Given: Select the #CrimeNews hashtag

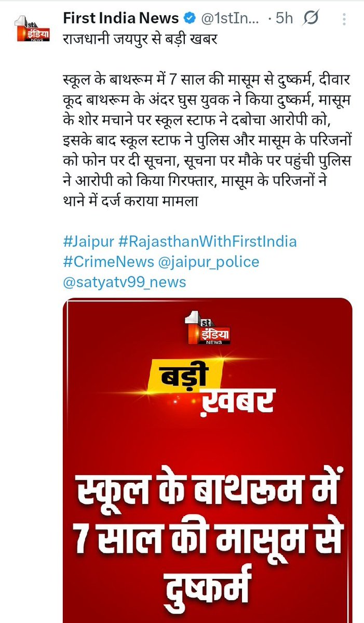Looking at the screenshot, I should pos(109,262).
